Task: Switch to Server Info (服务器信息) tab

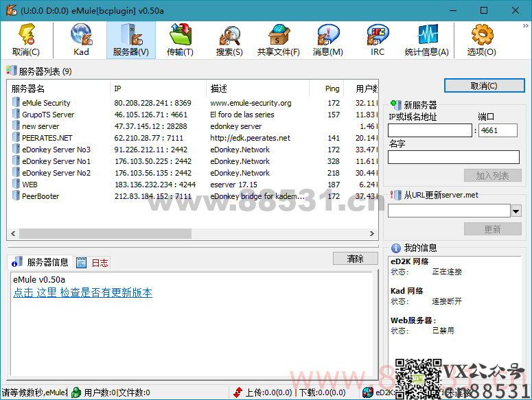Action: pos(40,262)
